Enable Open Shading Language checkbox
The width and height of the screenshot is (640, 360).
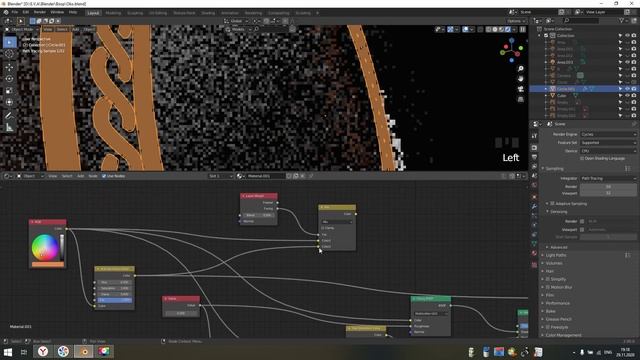pos(582,158)
